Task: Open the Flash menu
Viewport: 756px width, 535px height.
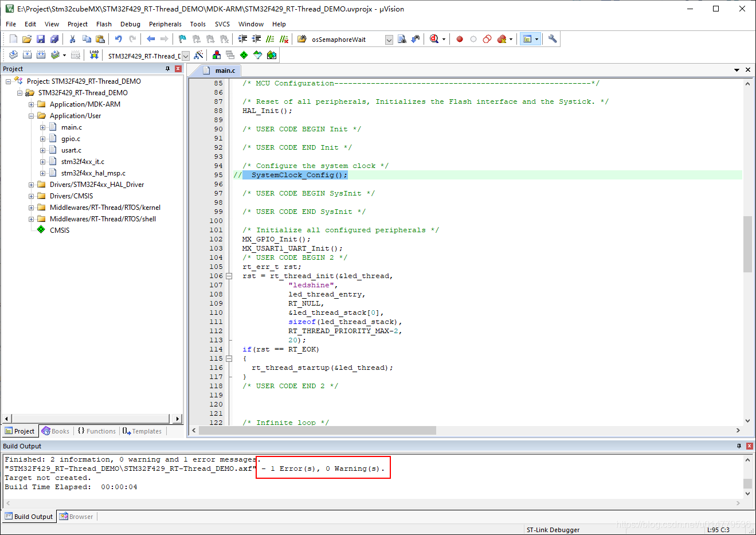Action: [104, 24]
